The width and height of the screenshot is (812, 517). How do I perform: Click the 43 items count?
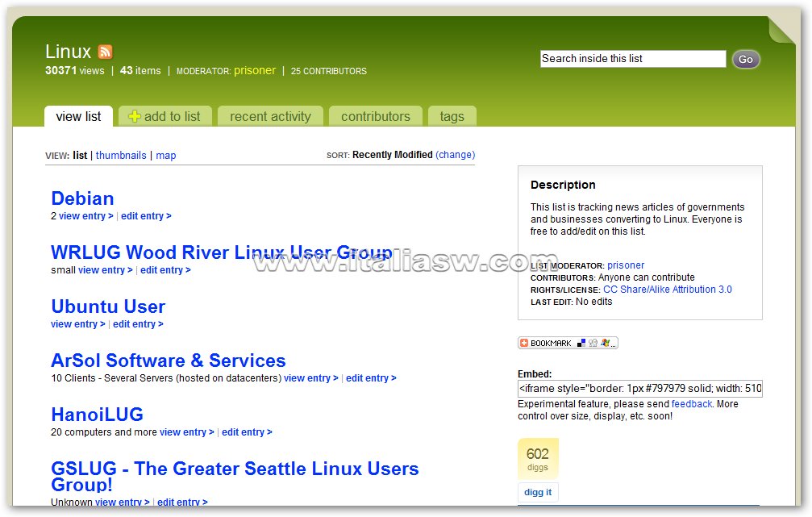140,70
